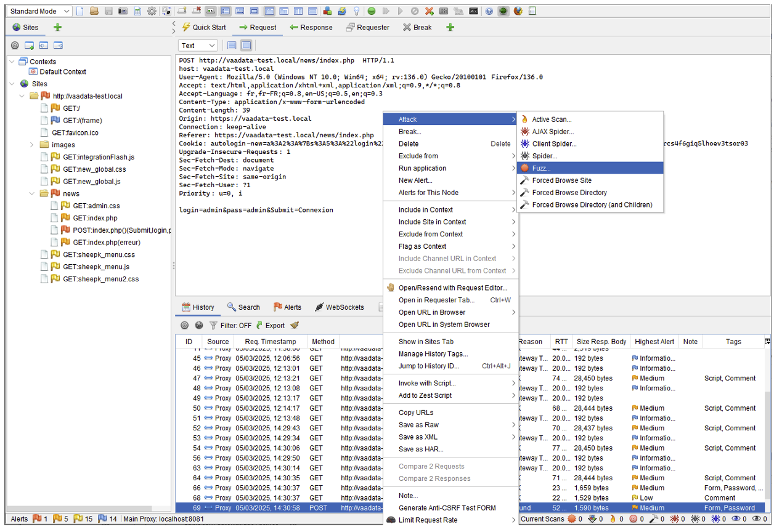Viewport: 774px width, 532px height.
Task: Click the broom icon in History toolbar
Action: pyautogui.click(x=295, y=325)
